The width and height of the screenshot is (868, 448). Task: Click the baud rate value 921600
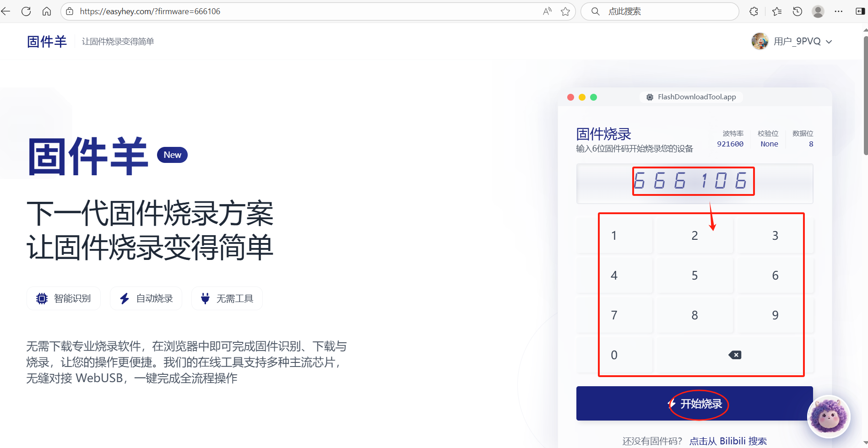click(x=730, y=144)
